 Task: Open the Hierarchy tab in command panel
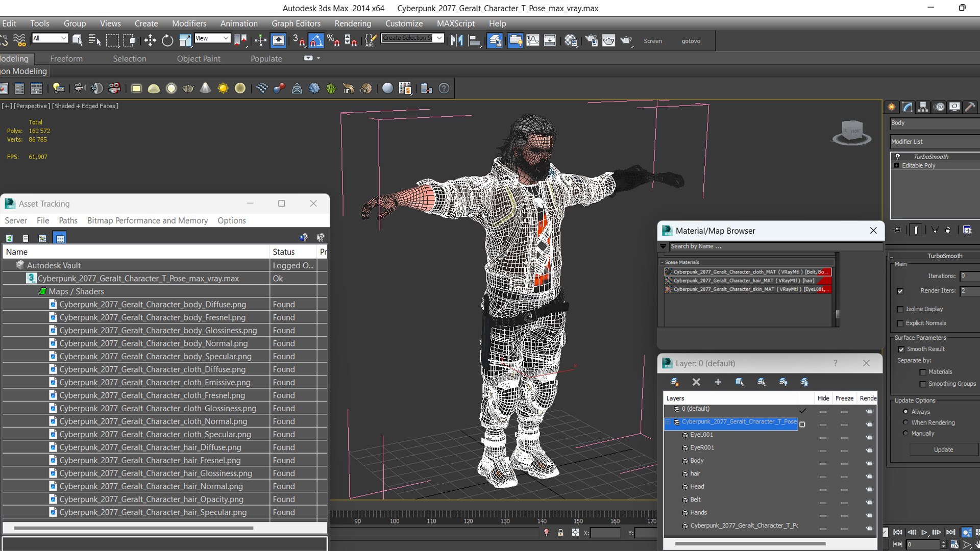point(923,107)
